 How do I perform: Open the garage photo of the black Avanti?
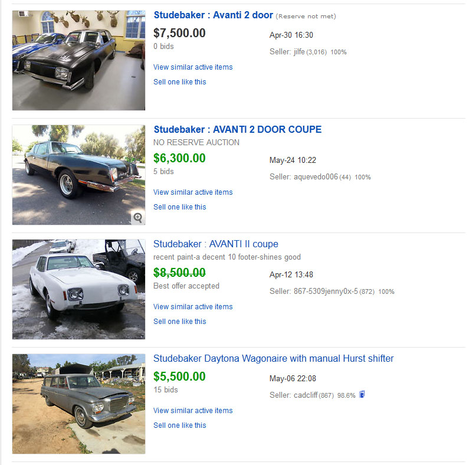point(78,60)
